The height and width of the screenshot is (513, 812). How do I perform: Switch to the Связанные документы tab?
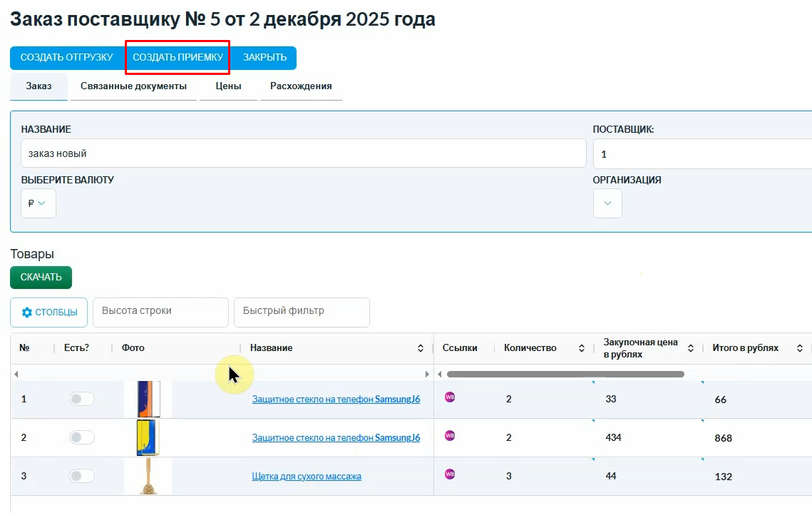tap(133, 86)
